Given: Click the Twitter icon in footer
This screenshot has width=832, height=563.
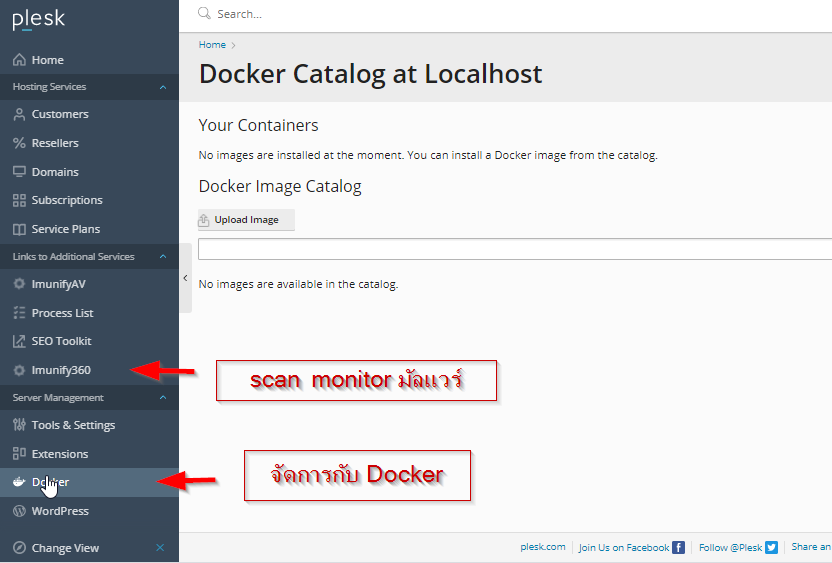Looking at the screenshot, I should 772,547.
